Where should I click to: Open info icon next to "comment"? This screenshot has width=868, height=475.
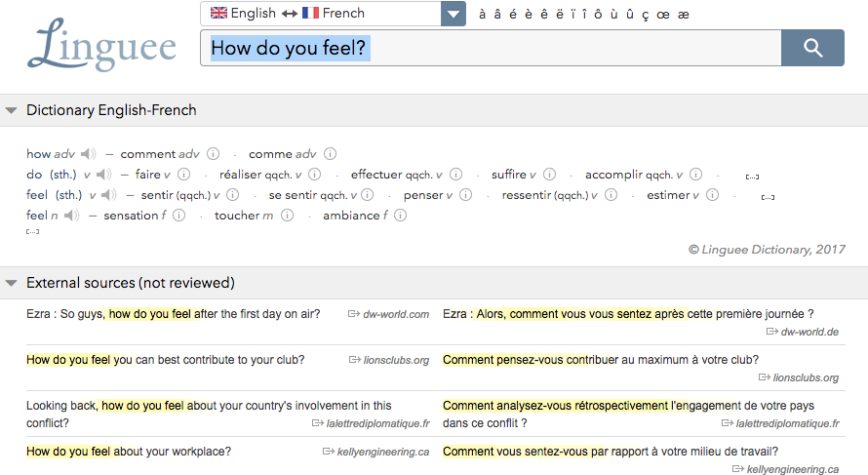point(213,154)
